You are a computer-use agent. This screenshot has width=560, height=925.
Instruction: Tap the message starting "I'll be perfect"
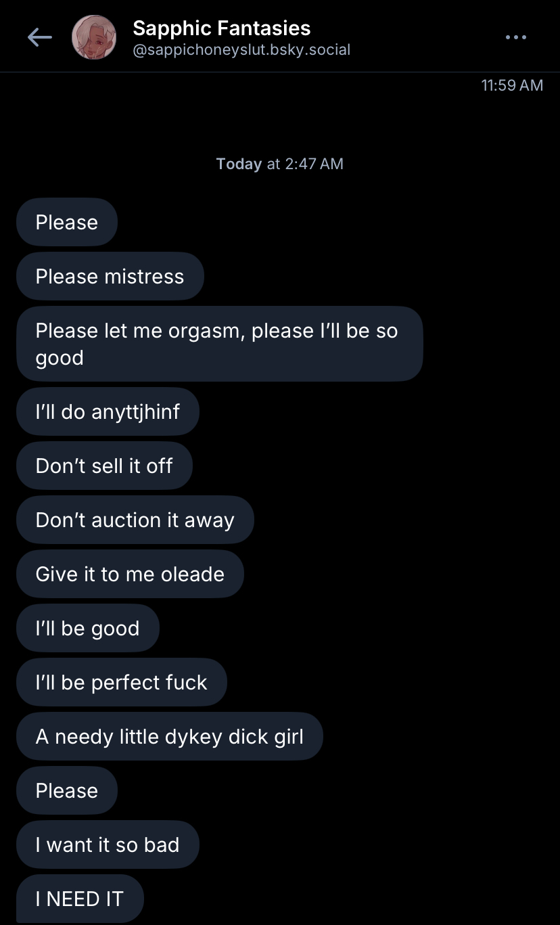point(121,682)
